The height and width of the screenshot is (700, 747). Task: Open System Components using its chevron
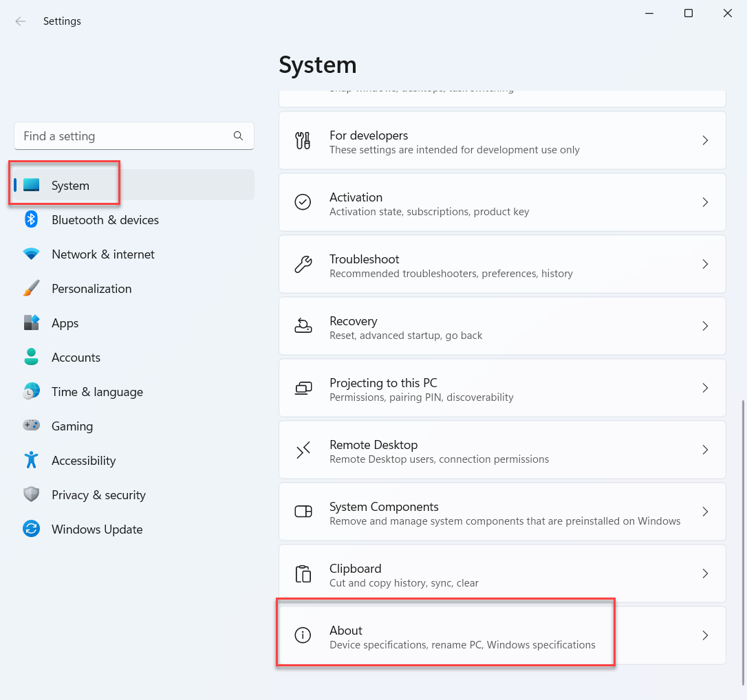point(706,512)
